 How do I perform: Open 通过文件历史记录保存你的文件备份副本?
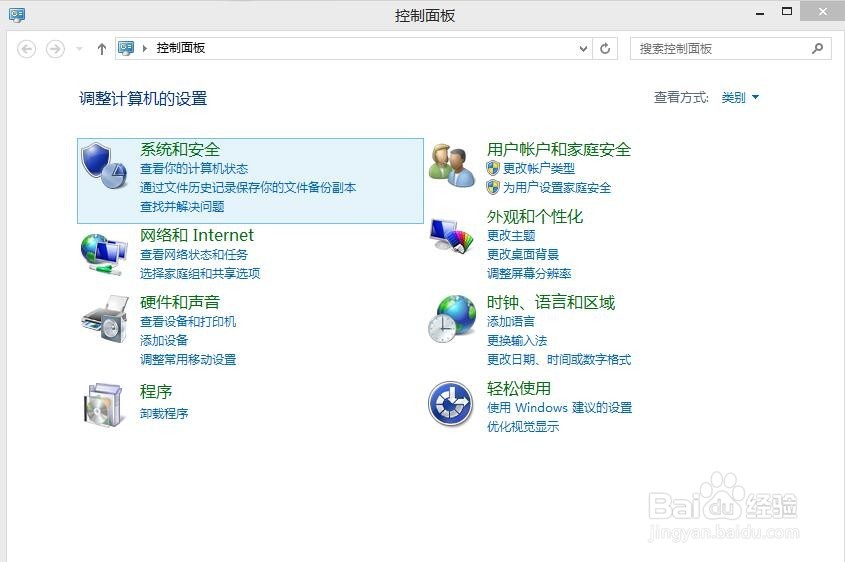(x=248, y=188)
